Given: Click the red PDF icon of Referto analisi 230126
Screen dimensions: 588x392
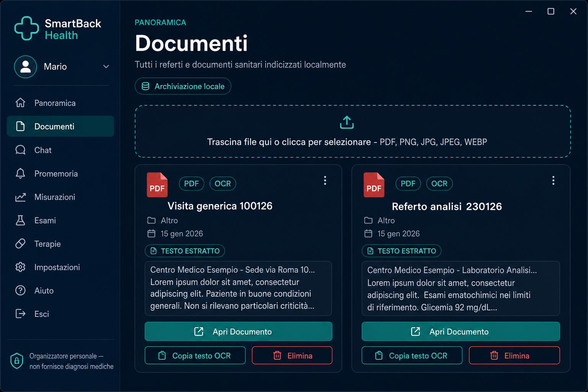Looking at the screenshot, I should [374, 185].
